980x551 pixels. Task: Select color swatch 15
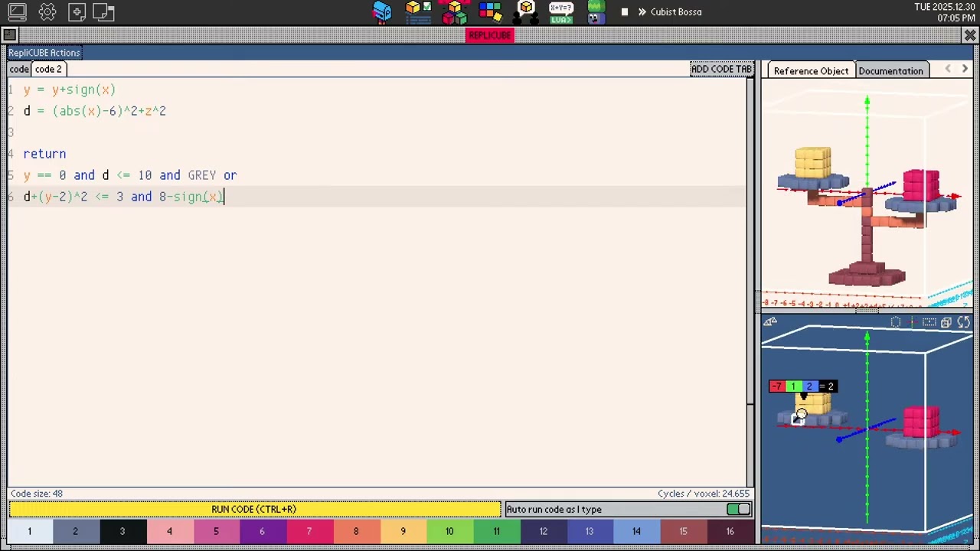point(683,531)
